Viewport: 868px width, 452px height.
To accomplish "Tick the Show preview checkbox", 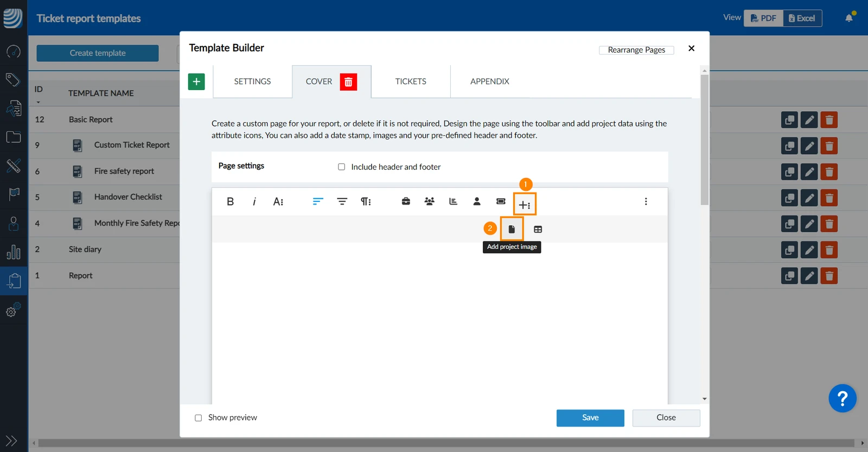I will [x=198, y=418].
